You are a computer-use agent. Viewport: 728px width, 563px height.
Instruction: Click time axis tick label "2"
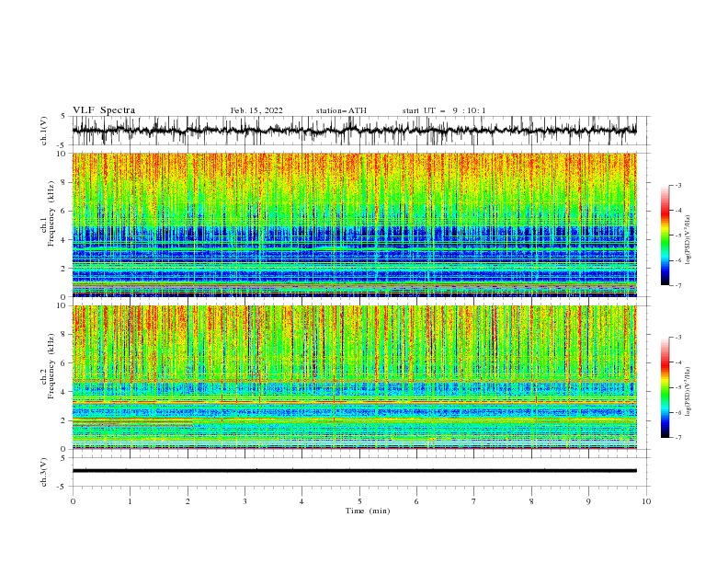pyautogui.click(x=188, y=501)
